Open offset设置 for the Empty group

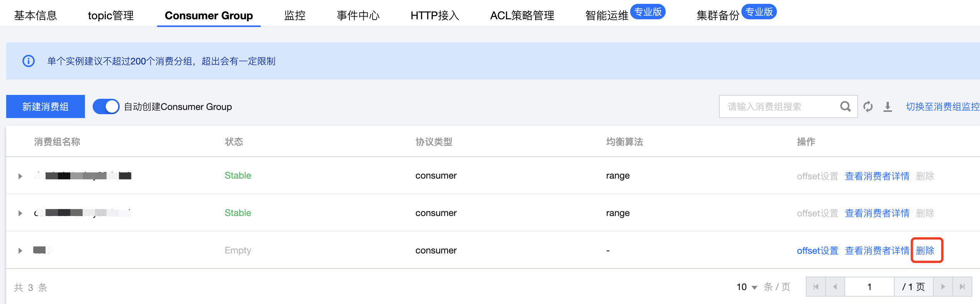point(817,251)
